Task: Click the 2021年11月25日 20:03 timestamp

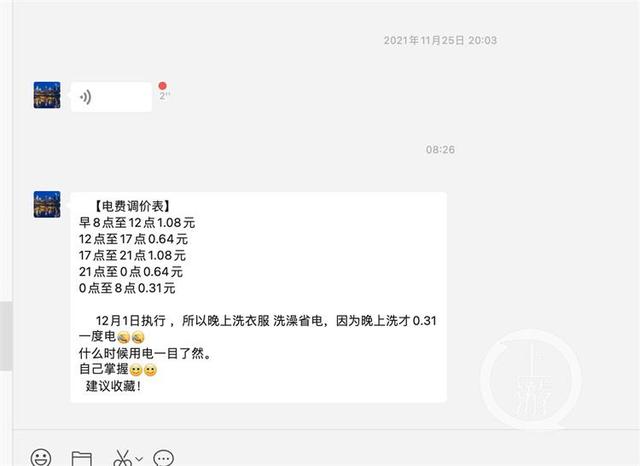Action: click(440, 40)
